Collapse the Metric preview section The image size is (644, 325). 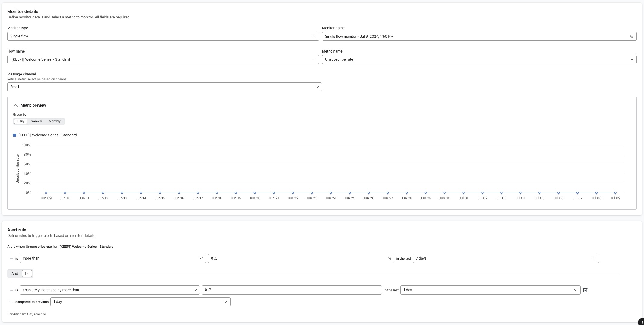click(x=16, y=105)
